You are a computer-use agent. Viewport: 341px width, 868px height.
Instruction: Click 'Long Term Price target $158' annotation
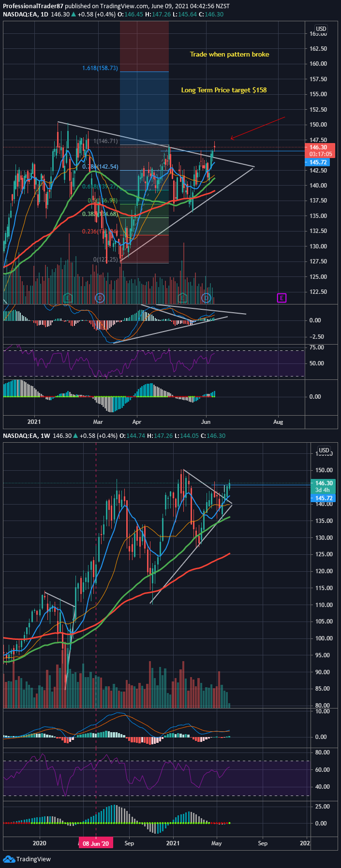[224, 90]
